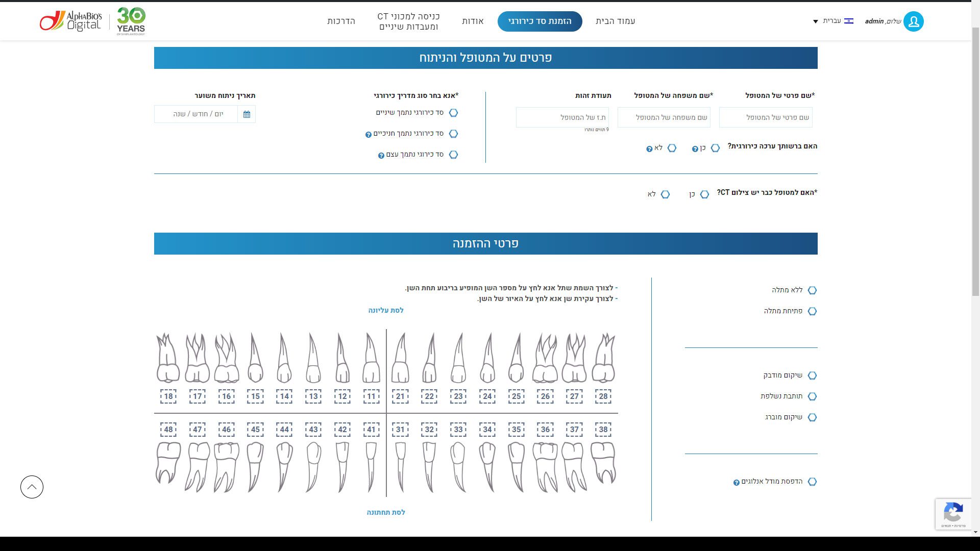Image resolution: width=980 pixels, height=551 pixels.
Task: Click the admin user avatar icon
Action: point(913,21)
